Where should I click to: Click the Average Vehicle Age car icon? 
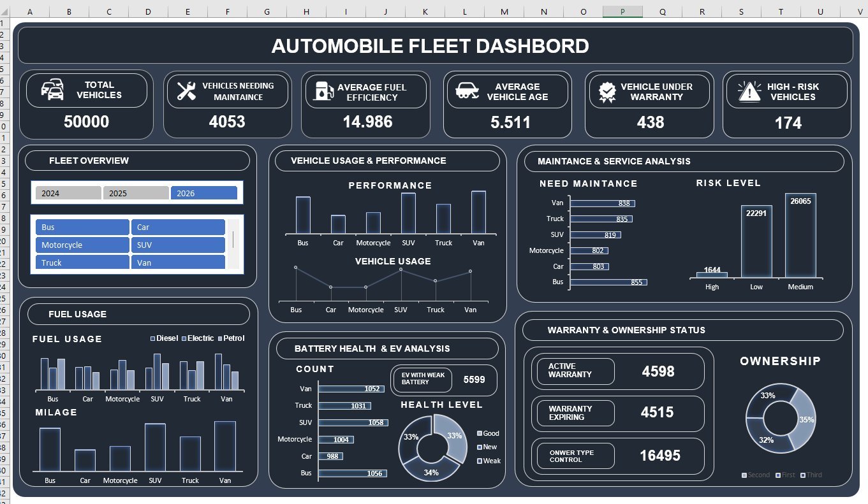click(467, 91)
